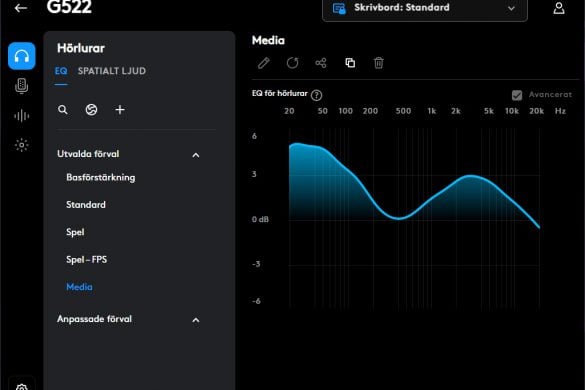Delete the Media preset trash icon

pyautogui.click(x=378, y=63)
